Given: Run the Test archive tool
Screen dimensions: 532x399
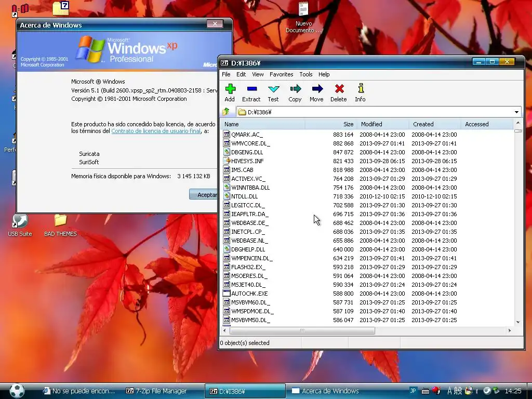Looking at the screenshot, I should (x=273, y=89).
